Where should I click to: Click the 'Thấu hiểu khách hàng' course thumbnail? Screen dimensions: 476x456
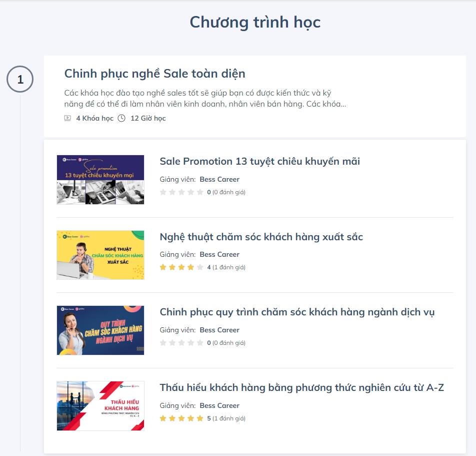100,405
